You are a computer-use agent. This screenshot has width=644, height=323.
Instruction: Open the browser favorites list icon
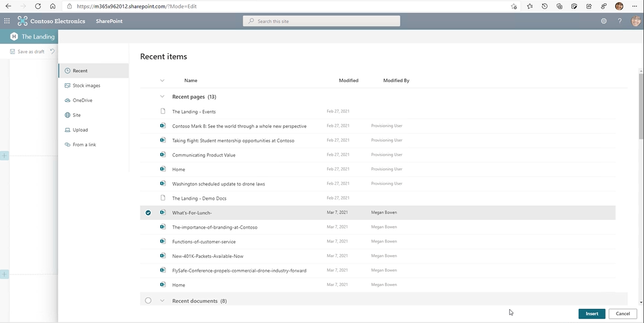[x=530, y=6]
